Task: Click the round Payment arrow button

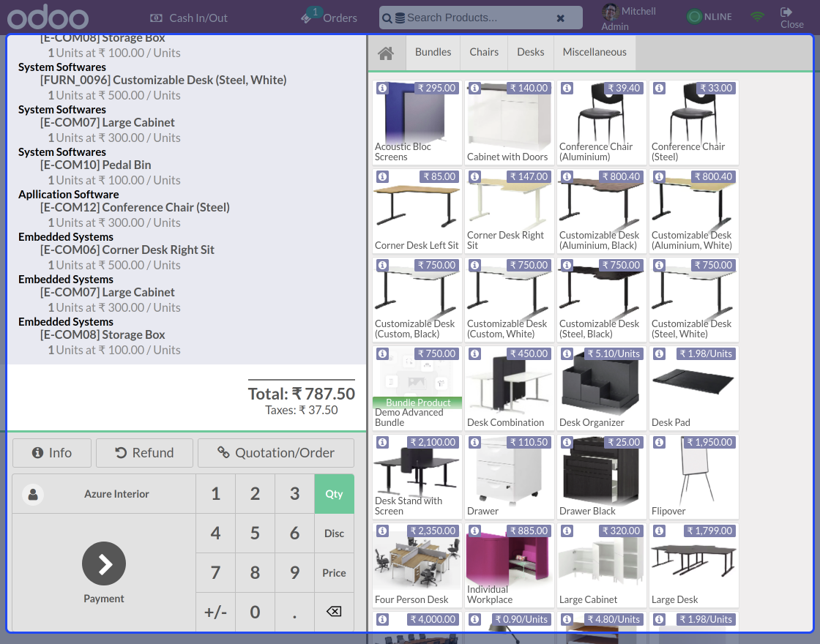Action: click(104, 563)
